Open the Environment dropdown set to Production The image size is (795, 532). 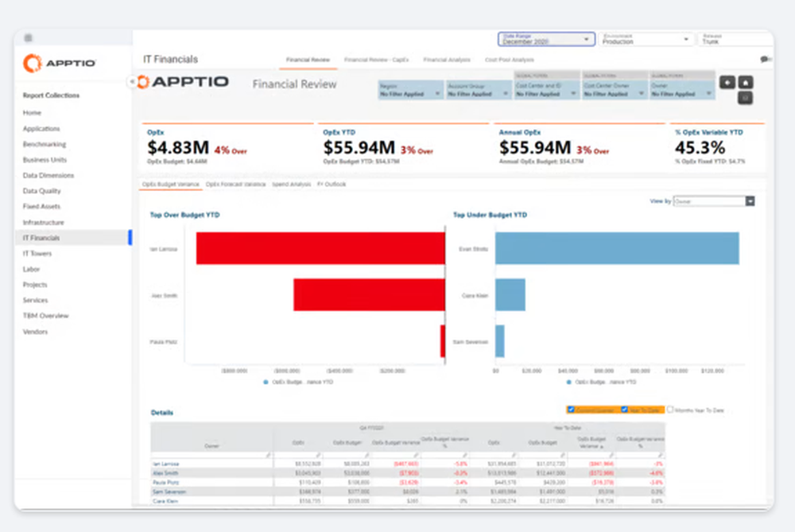pyautogui.click(x=646, y=39)
